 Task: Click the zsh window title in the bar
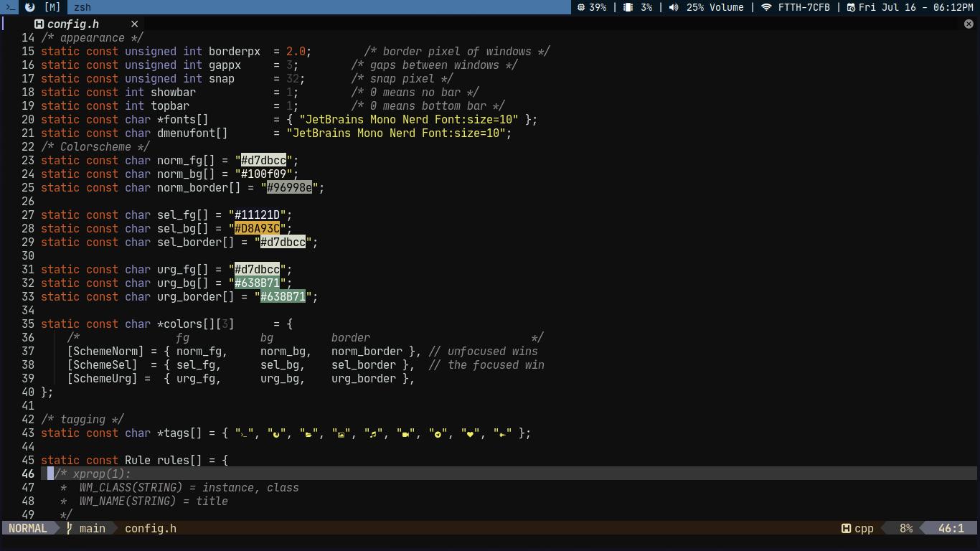click(83, 7)
